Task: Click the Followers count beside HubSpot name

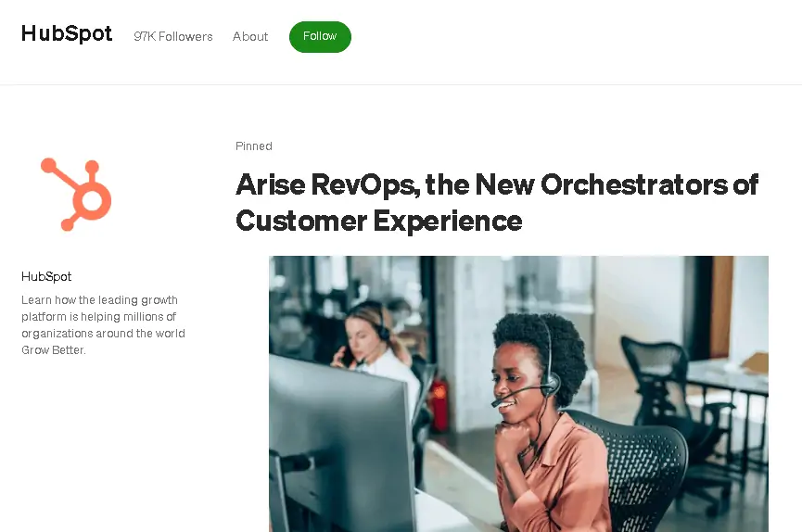Action: (173, 37)
